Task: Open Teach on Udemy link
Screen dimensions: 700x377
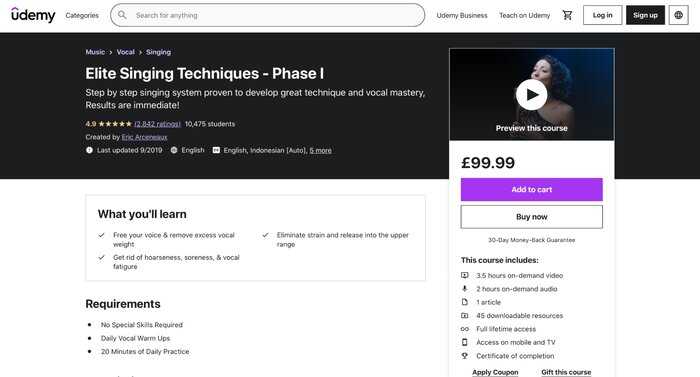Action: coord(525,15)
